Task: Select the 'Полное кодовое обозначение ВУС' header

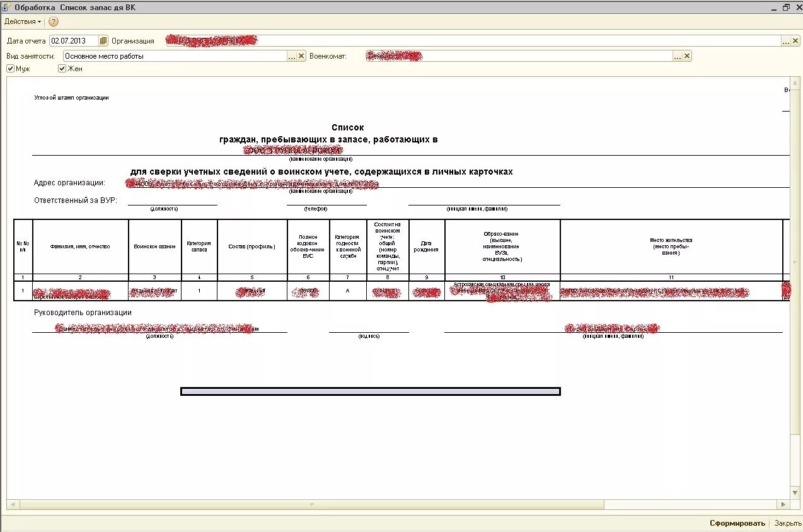Action: tap(308, 246)
